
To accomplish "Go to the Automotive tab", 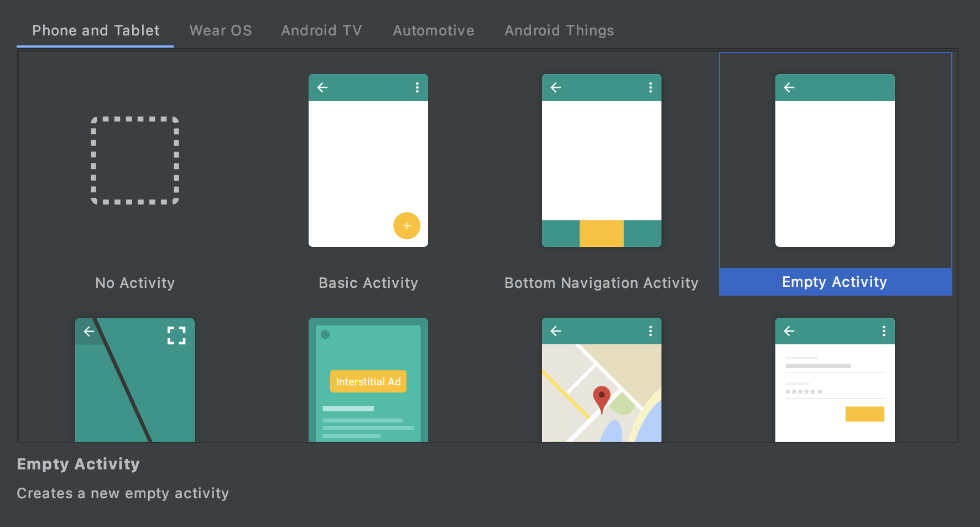I will [x=434, y=30].
